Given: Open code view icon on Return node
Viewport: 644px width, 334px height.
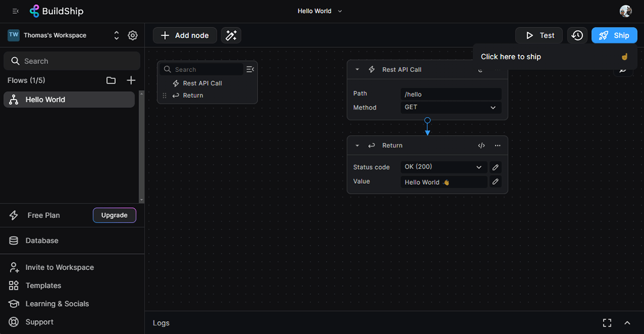Looking at the screenshot, I should (481, 146).
